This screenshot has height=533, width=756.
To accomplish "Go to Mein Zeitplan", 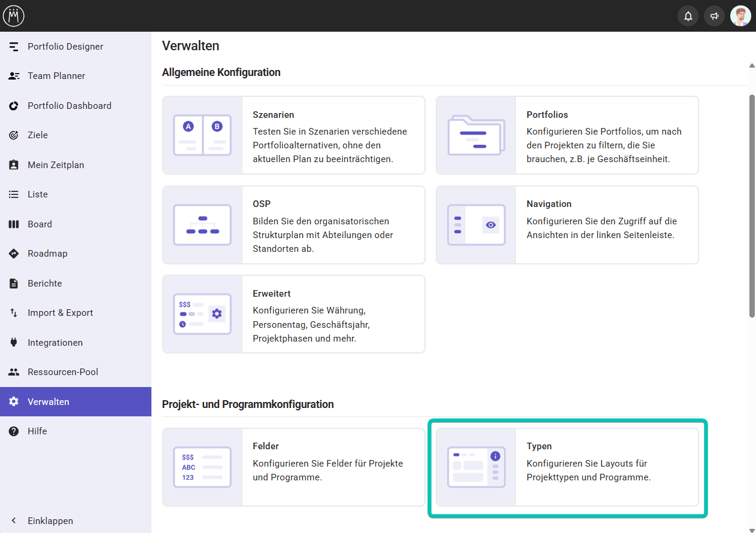I will click(56, 165).
